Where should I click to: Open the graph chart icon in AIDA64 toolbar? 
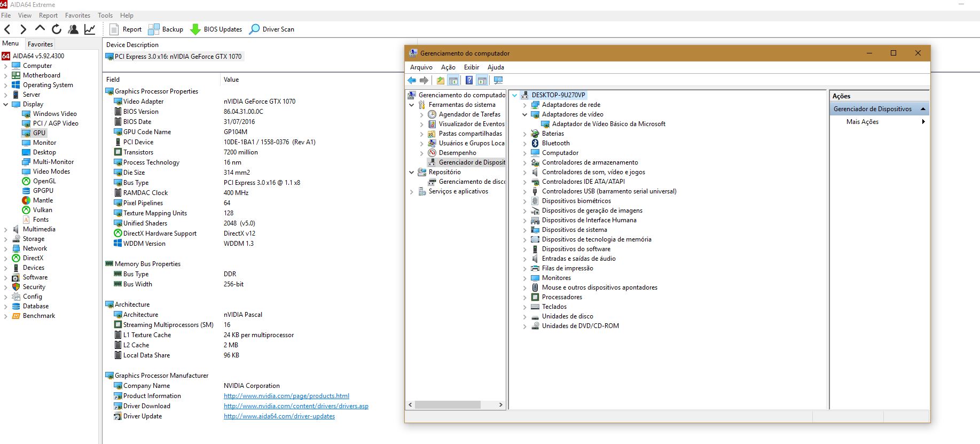[90, 29]
